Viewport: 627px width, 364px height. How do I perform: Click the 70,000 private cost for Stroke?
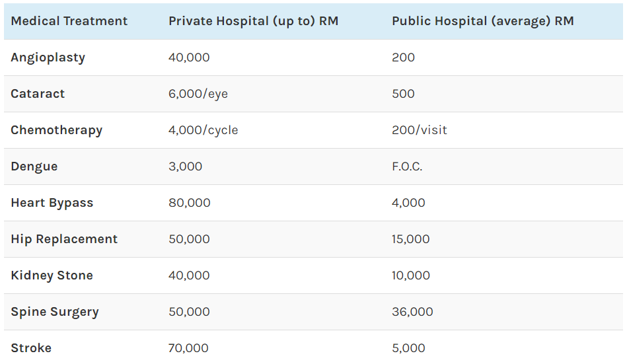click(x=188, y=348)
